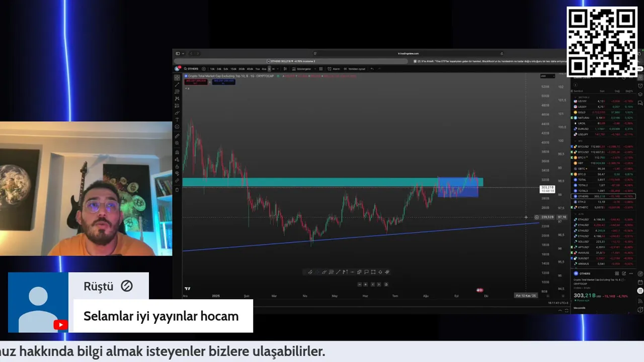Click the reset chart view button
The height and width of the screenshot is (362, 644).
pos(386,285)
